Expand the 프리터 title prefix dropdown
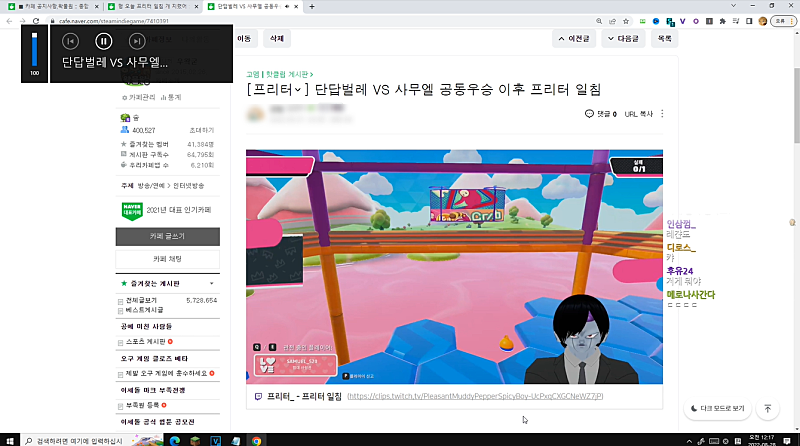The image size is (800, 446). pyautogui.click(x=297, y=90)
